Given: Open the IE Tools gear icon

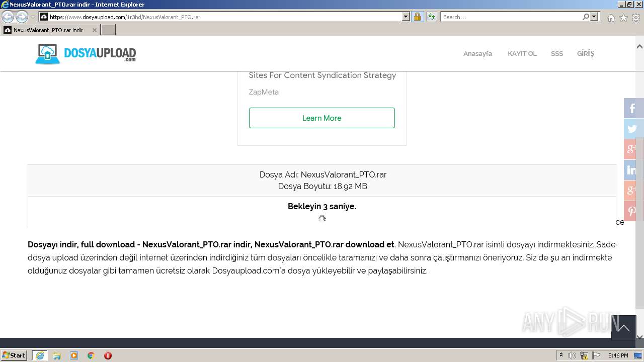Looking at the screenshot, I should (x=636, y=18).
